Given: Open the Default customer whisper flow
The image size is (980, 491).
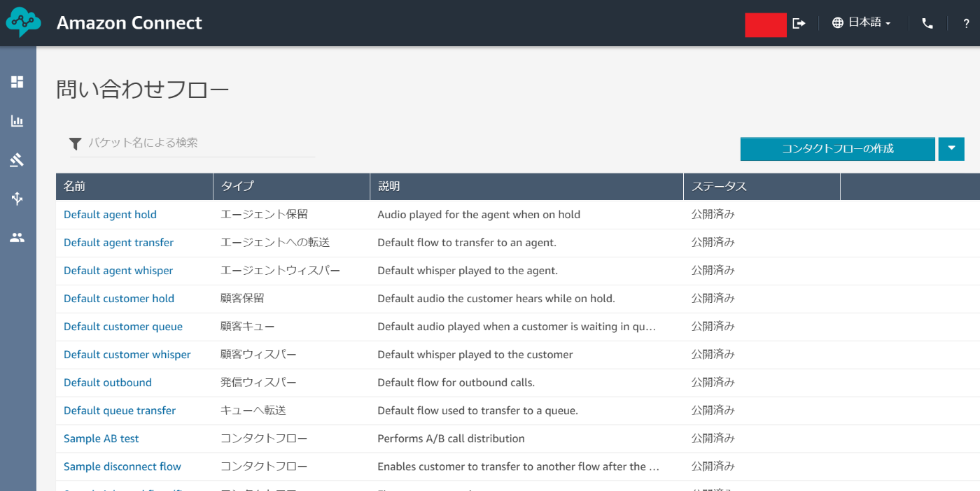Looking at the screenshot, I should pos(127,355).
